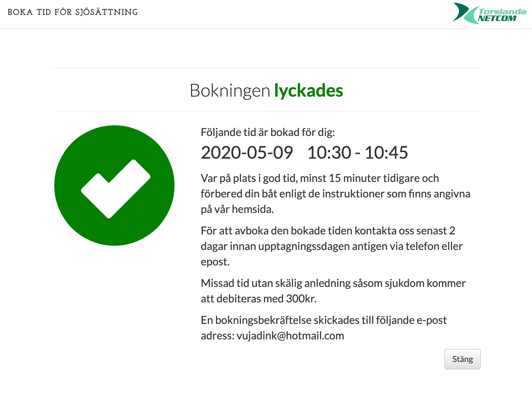
Task: Select the booked time 10:30 - 10:45
Action: (357, 152)
